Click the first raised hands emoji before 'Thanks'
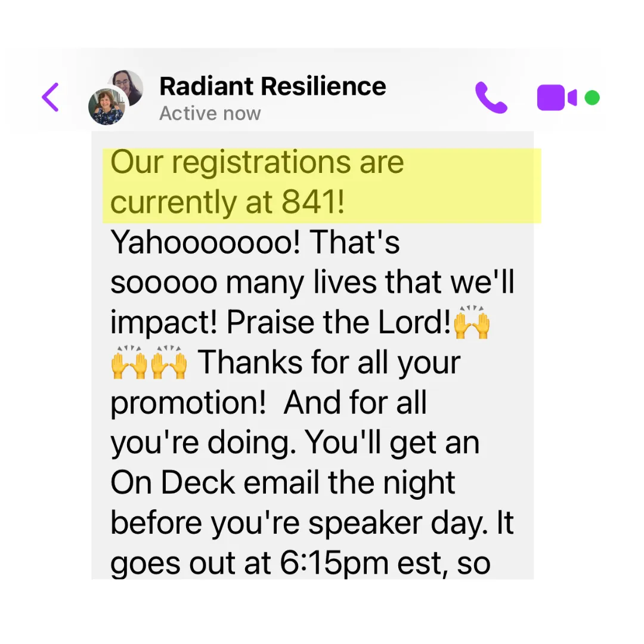This screenshot has width=644, height=644. [x=129, y=363]
